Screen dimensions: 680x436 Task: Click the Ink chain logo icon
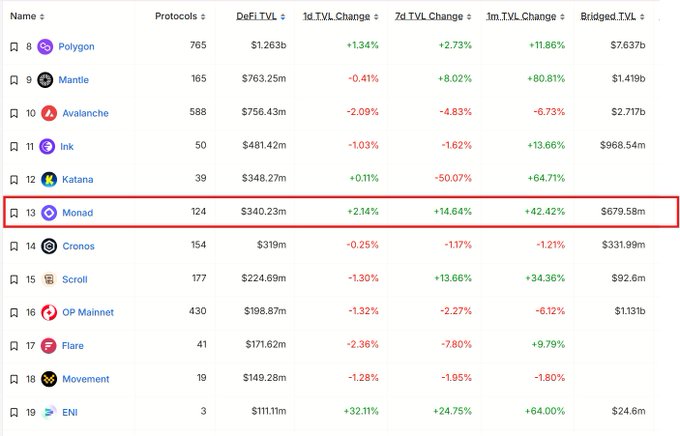click(46, 146)
